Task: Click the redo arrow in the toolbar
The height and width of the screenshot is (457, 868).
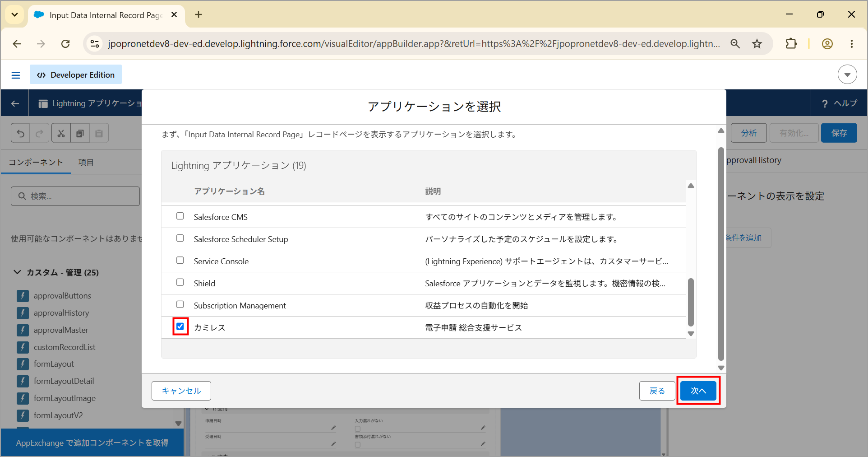Action: [x=40, y=133]
